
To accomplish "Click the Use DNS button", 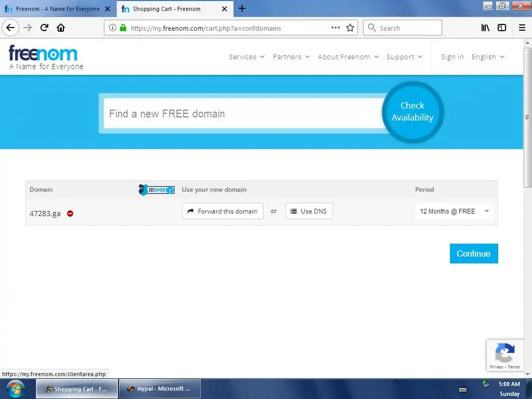I will coord(309,211).
